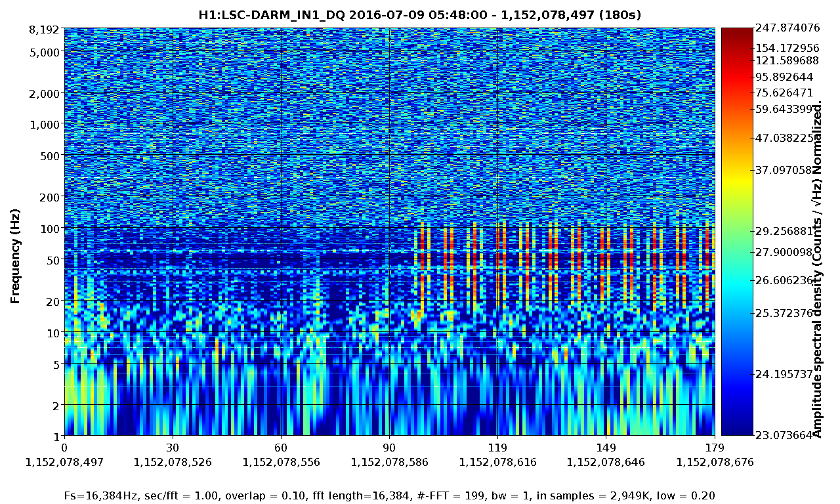840x504 pixels.
Task: Click the colorbar maximum value 247.874076
Action: pyautogui.click(x=787, y=28)
